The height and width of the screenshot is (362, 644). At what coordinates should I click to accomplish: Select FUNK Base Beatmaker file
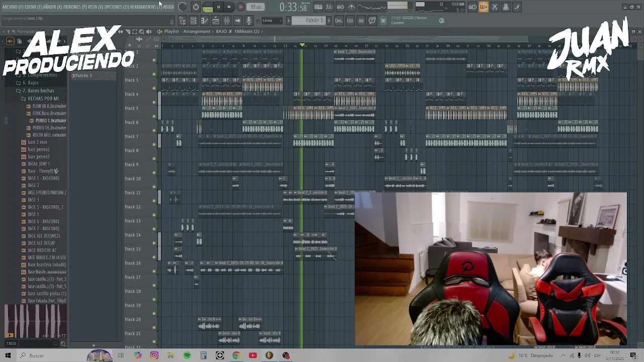46,113
